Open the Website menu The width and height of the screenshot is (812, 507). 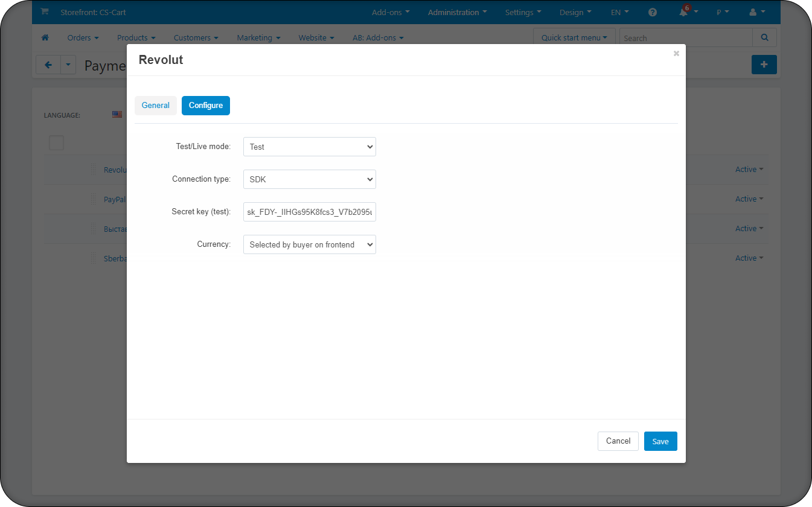(x=317, y=37)
